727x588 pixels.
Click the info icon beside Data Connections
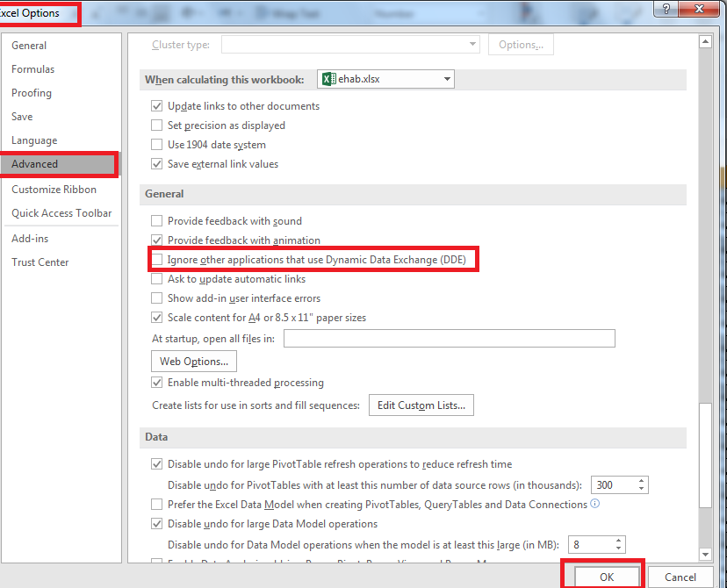[595, 503]
